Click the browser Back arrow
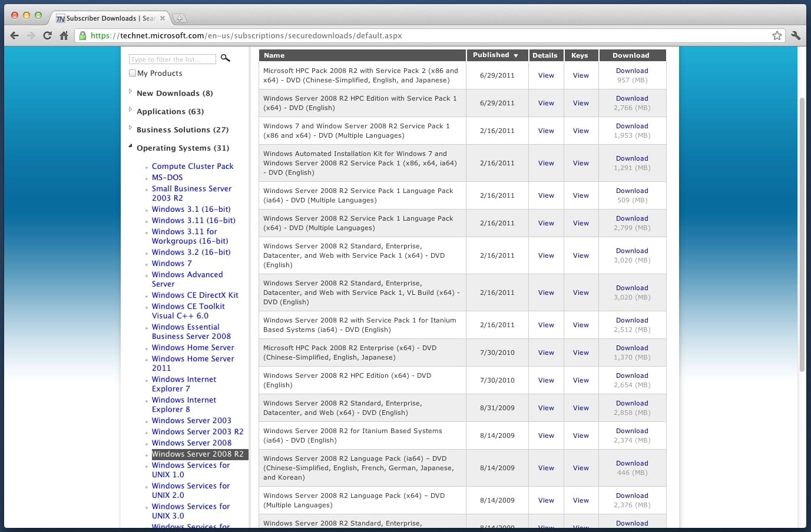The height and width of the screenshot is (532, 811). tap(15, 35)
